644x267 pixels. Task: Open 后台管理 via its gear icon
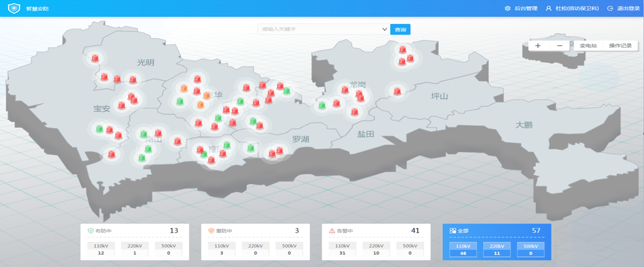coord(508,8)
